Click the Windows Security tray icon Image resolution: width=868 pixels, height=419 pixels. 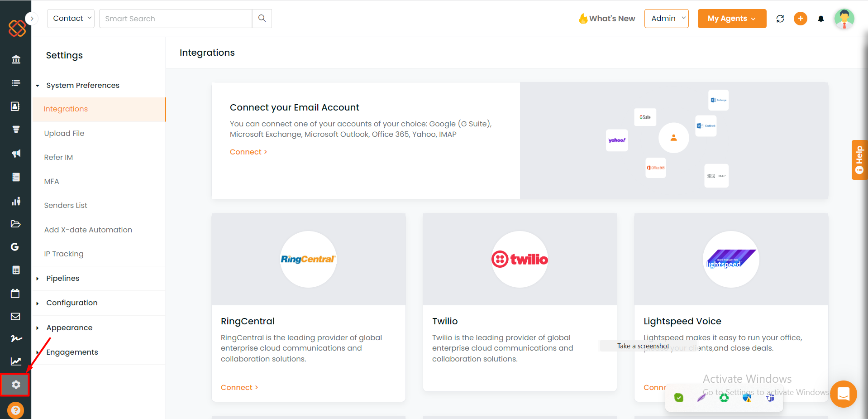pos(747,398)
